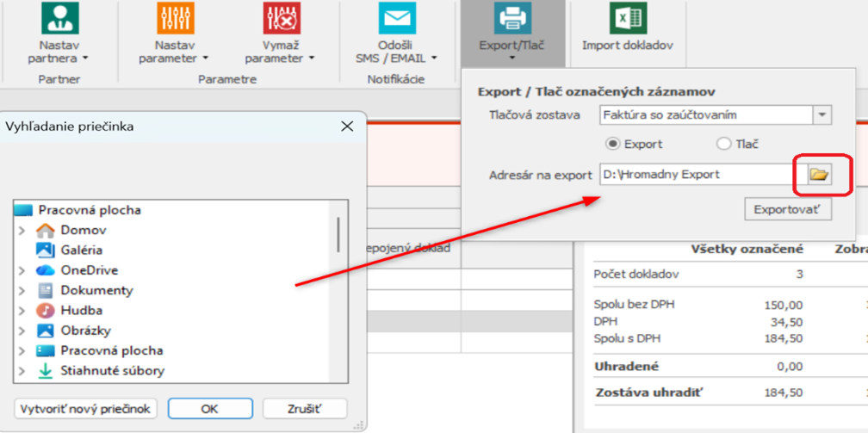Screen dimensions: 868x433
Task: Expand the Dokumenty tree node
Action: tap(22, 291)
